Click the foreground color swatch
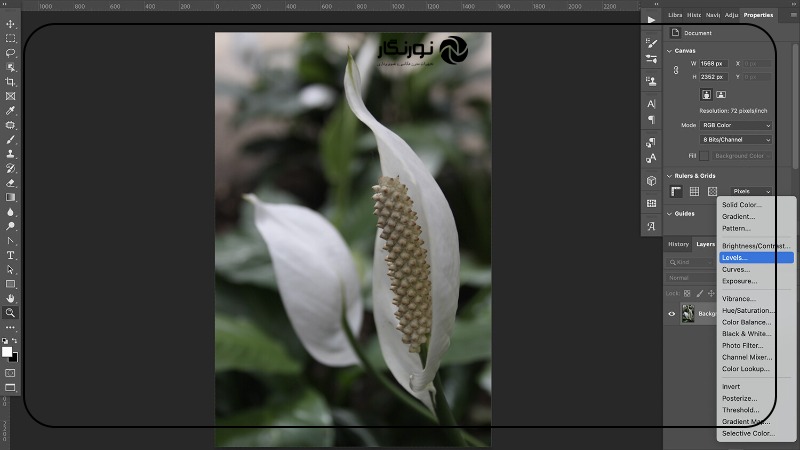800x450 pixels. point(7,352)
